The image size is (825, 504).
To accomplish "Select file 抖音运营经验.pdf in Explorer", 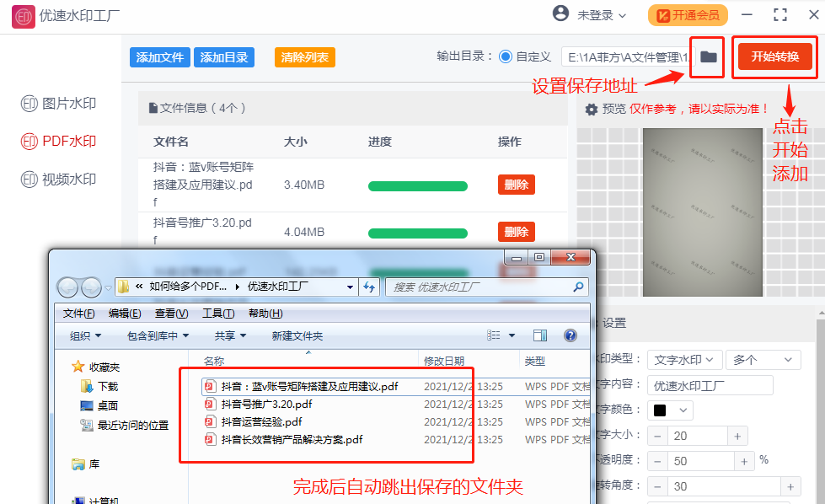I will (261, 422).
